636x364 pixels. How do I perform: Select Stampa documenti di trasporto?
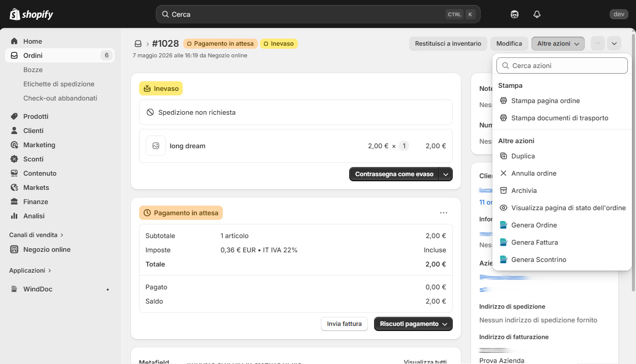click(x=562, y=118)
